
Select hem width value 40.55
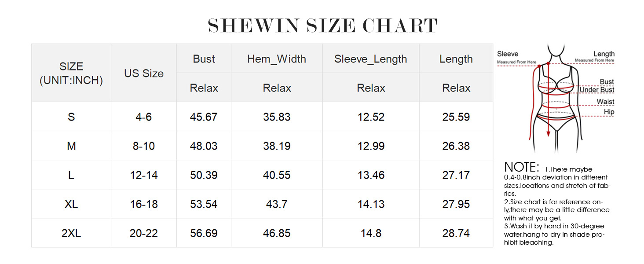277,175
